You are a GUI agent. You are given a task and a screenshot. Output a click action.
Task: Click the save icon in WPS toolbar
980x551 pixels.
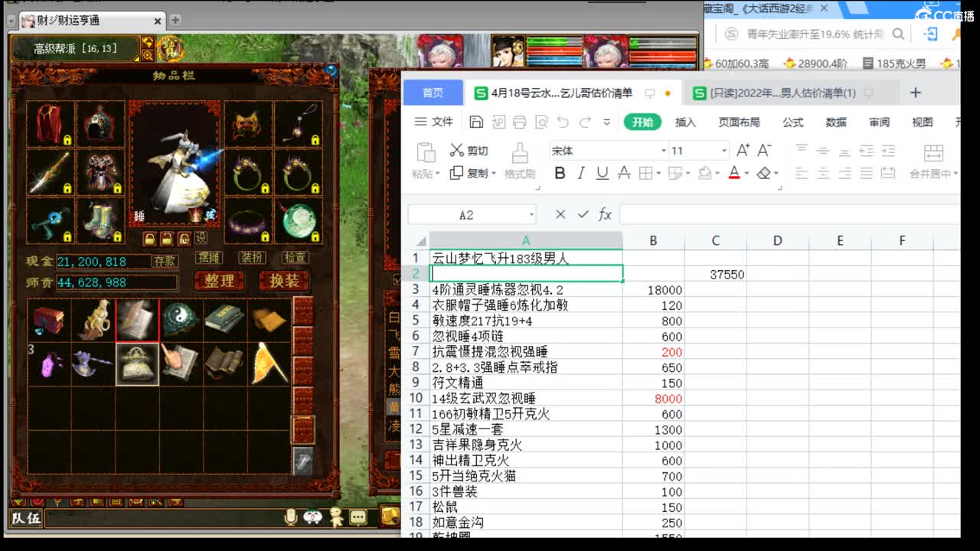pyautogui.click(x=476, y=122)
